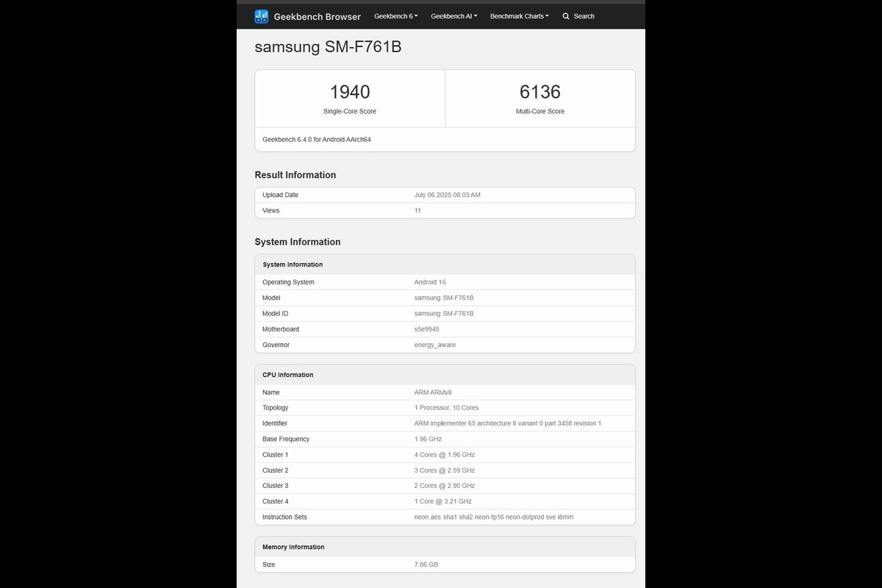The image size is (882, 588).
Task: Click the Topology row label
Action: pyautogui.click(x=275, y=408)
